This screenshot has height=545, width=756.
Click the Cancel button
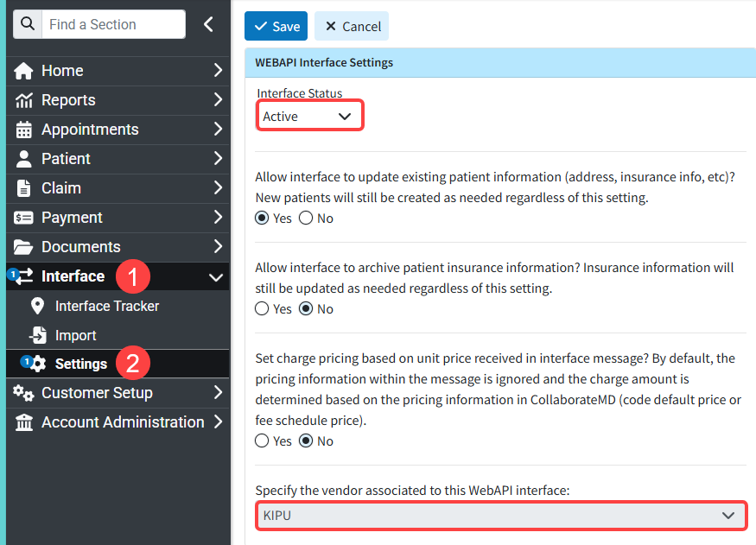(352, 27)
